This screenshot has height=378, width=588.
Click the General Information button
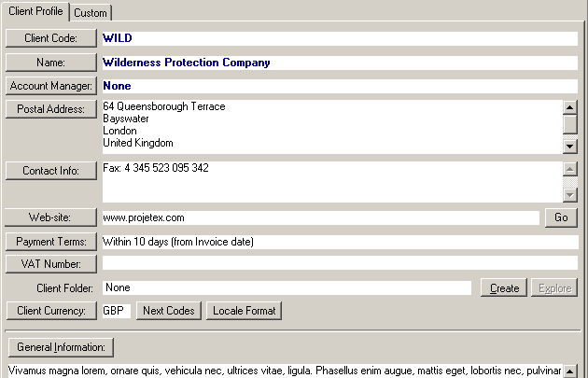[61, 347]
